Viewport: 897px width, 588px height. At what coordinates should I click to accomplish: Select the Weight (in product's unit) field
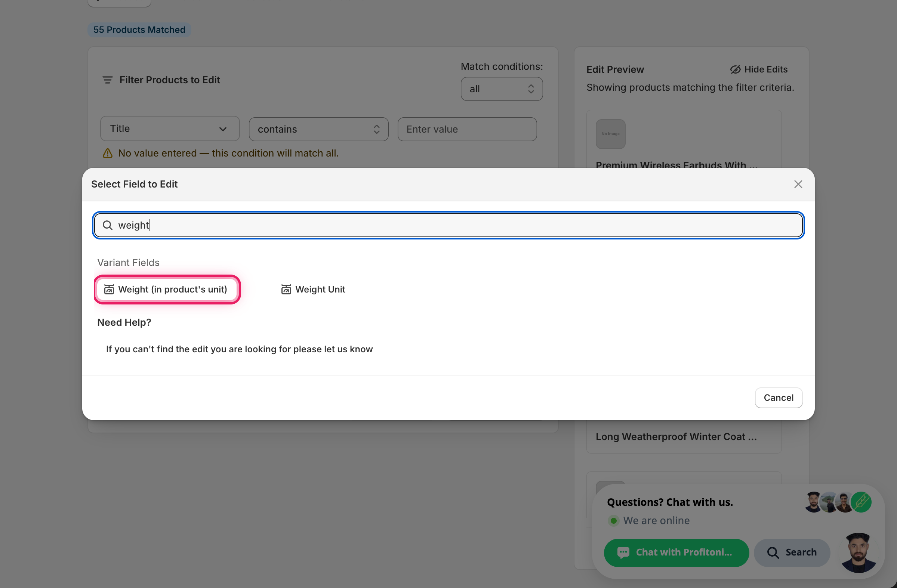pos(167,289)
